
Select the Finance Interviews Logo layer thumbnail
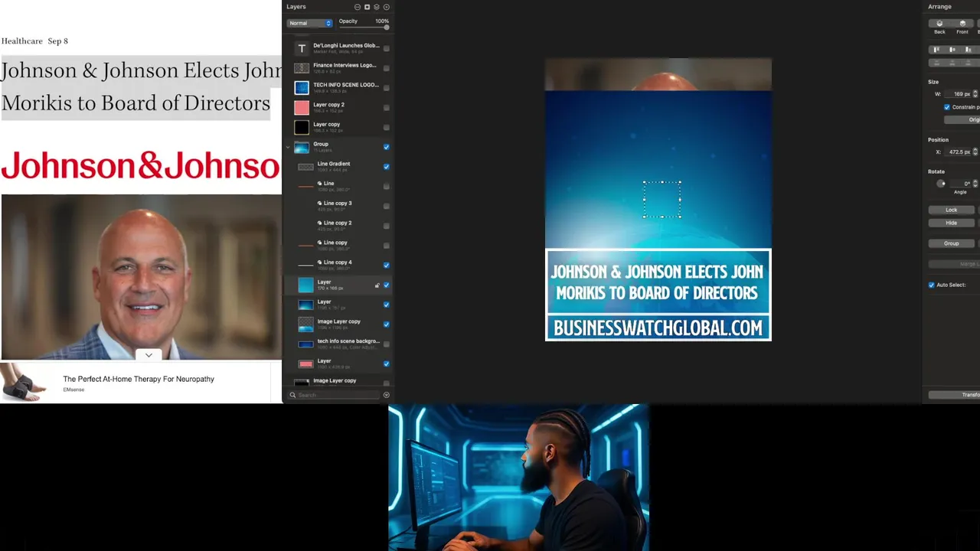302,68
